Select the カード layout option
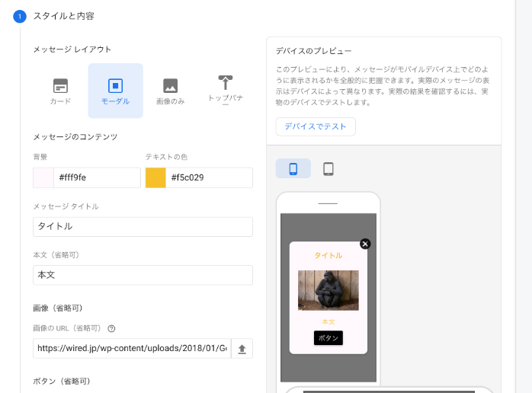Image resolution: width=532 pixels, height=393 pixels. click(x=60, y=91)
